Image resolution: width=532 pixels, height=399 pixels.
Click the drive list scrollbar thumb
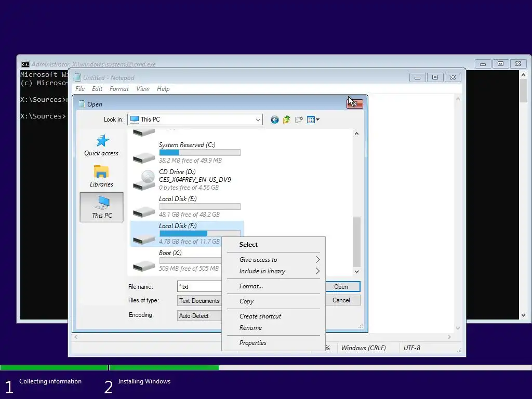coord(356,242)
